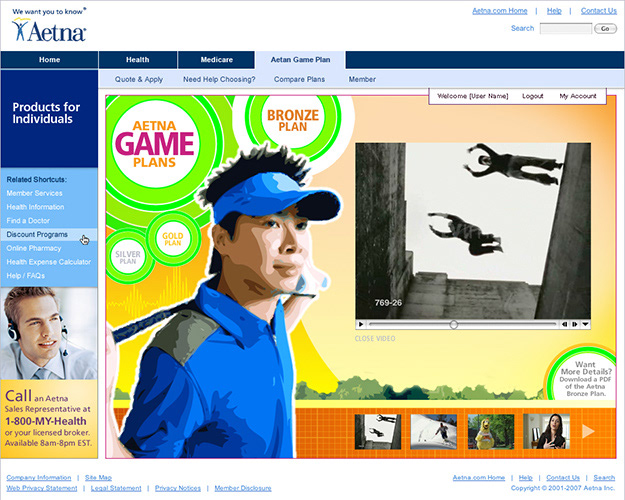
Task: Click the sales representative photo banner
Action: [x=49, y=333]
